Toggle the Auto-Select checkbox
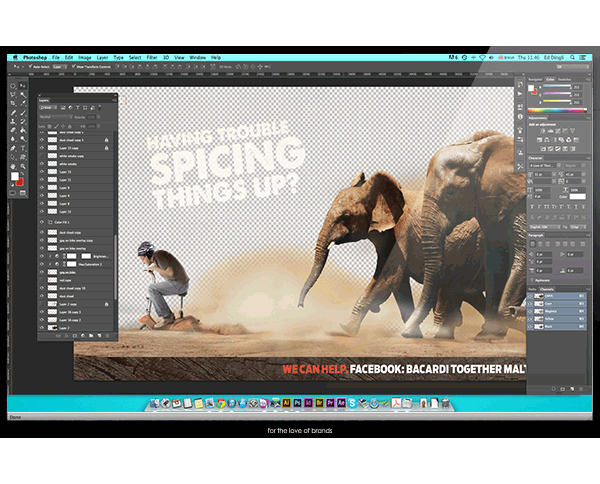The height and width of the screenshot is (484, 600). click(x=31, y=67)
